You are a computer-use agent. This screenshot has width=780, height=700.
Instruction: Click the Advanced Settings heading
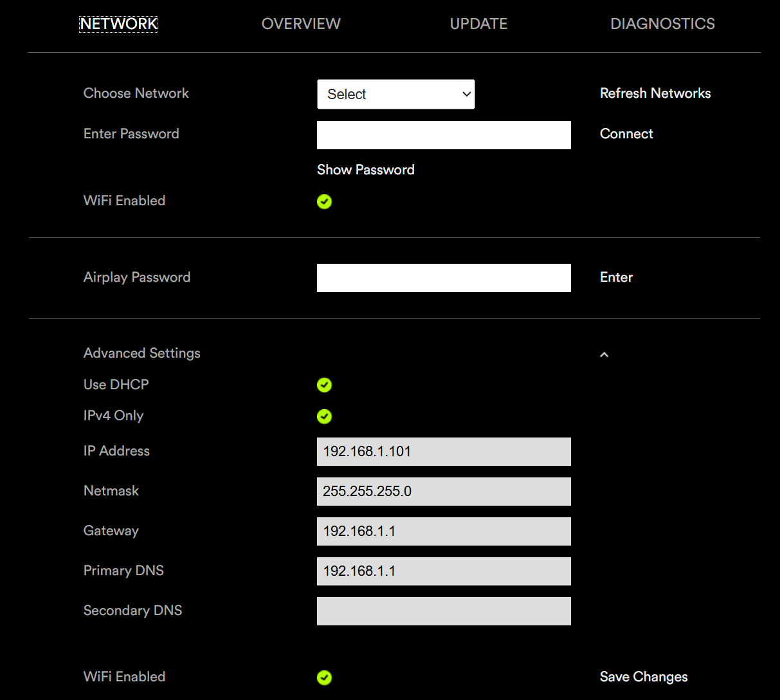pos(142,353)
